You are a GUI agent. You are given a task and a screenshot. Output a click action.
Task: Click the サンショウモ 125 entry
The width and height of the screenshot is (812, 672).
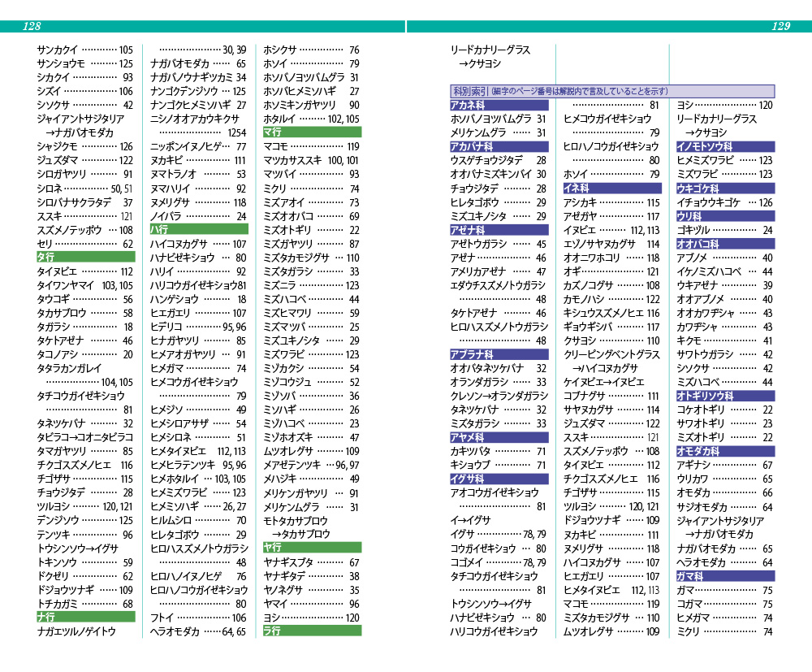[85, 63]
